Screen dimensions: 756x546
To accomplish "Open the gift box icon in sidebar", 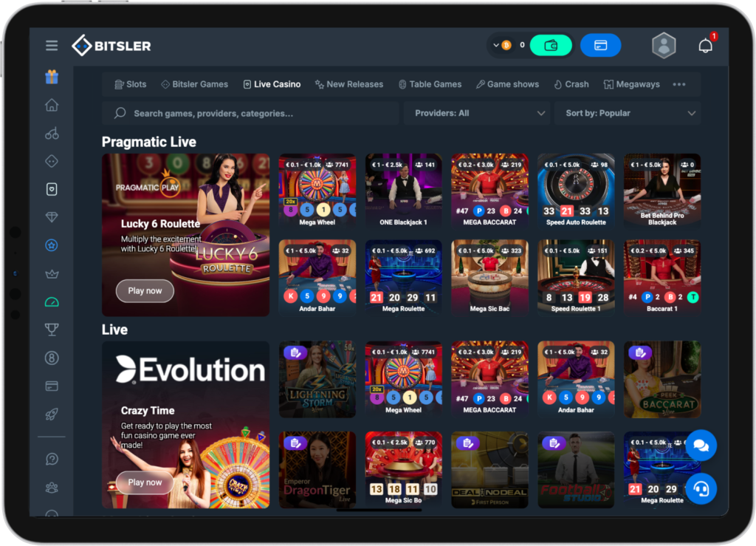I will tap(52, 77).
